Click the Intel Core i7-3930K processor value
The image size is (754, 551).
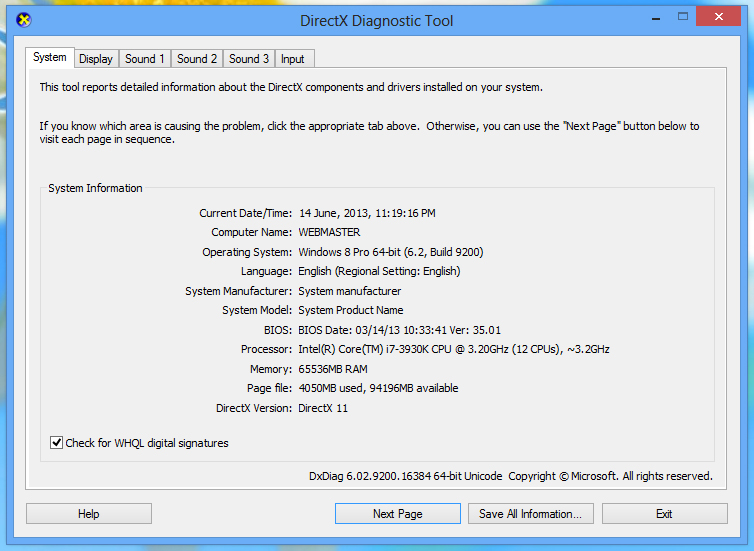[454, 349]
